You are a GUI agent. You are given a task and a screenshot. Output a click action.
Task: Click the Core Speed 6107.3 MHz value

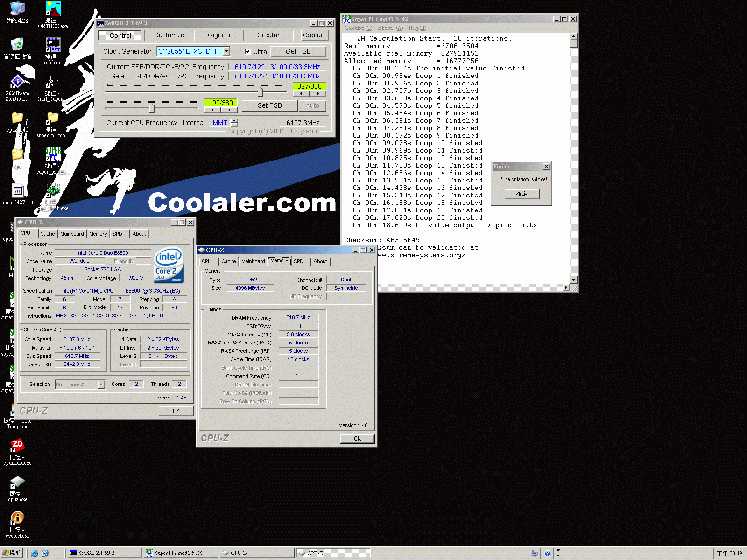pyautogui.click(x=78, y=339)
